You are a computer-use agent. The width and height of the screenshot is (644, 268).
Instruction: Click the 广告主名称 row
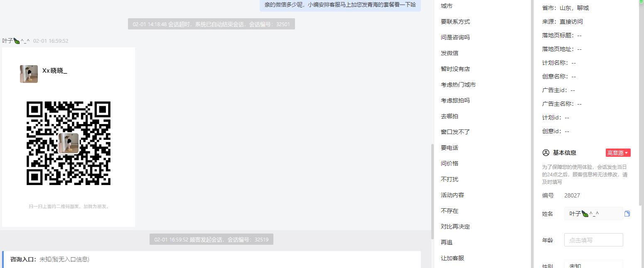[562, 104]
